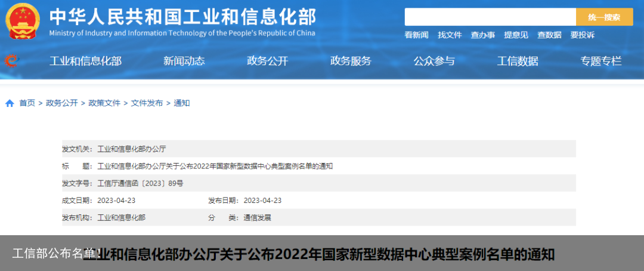
Task: Select the 发文机关 value 工业和信息化部办公厅
Action: (x=131, y=149)
